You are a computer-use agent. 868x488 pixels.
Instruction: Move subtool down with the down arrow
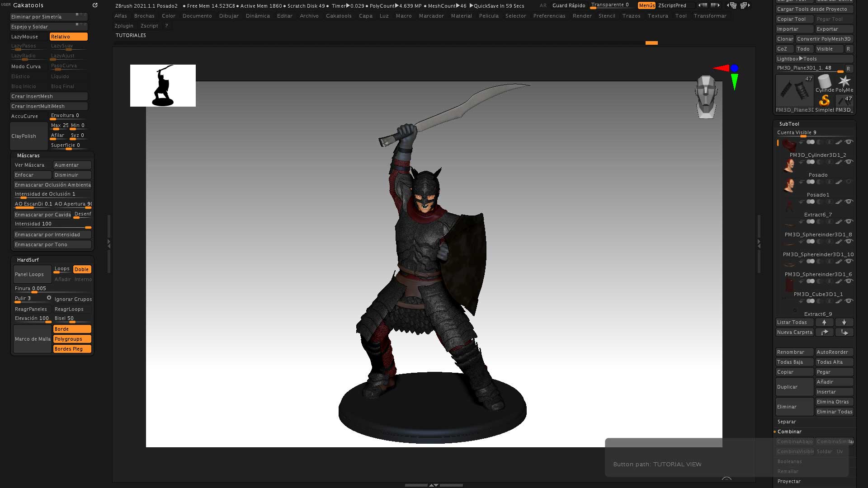844,322
